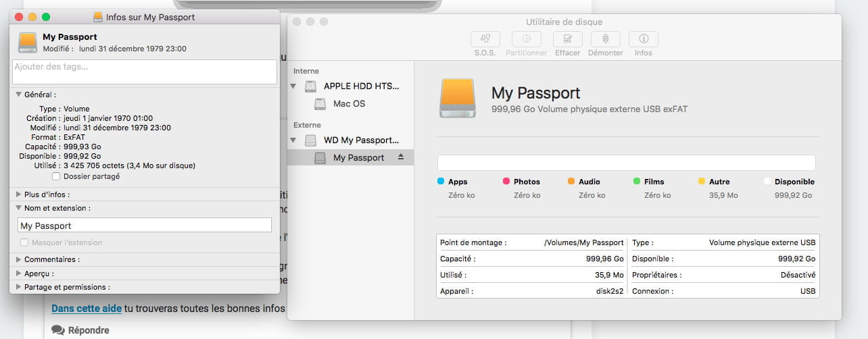Screen dimensions: 868x339
Task: Select the green Films color dot
Action: click(637, 182)
